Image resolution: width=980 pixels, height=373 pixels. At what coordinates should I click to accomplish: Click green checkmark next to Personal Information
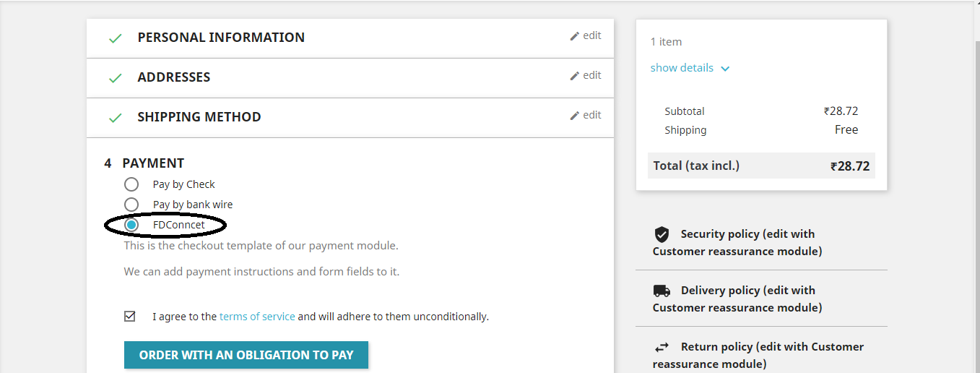pyautogui.click(x=115, y=38)
